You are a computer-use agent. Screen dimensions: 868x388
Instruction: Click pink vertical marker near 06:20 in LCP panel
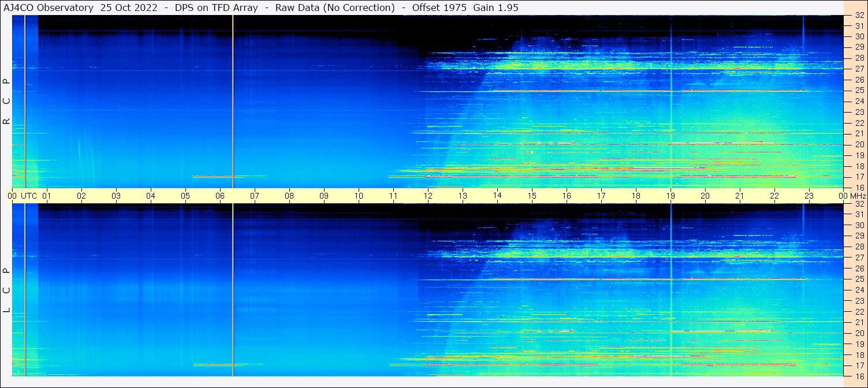233,290
